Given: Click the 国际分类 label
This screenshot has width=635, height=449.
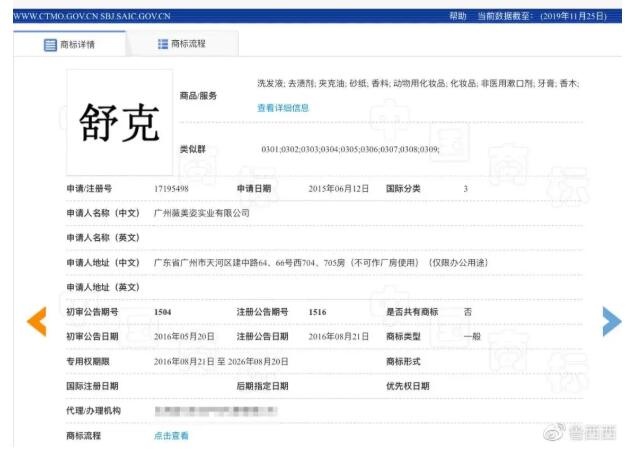Looking at the screenshot, I should click(403, 189).
